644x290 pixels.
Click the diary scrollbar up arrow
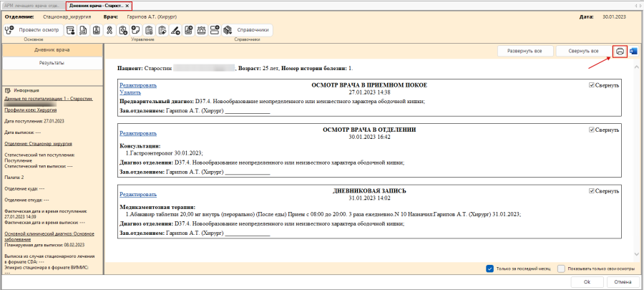637,67
